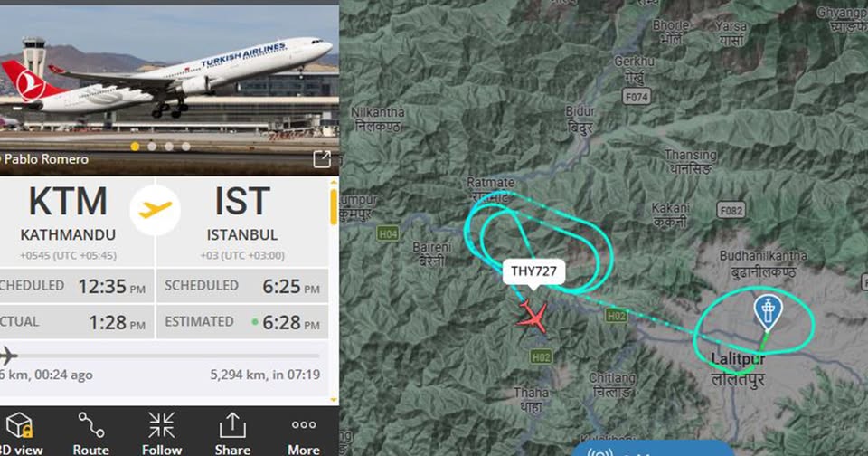
Task: Click the THY727 callsign label
Action: [533, 271]
